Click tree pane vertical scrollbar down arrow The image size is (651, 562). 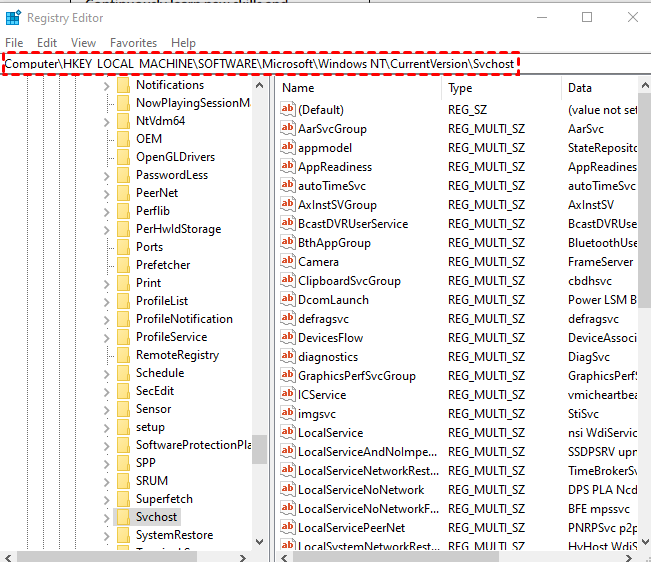click(259, 541)
